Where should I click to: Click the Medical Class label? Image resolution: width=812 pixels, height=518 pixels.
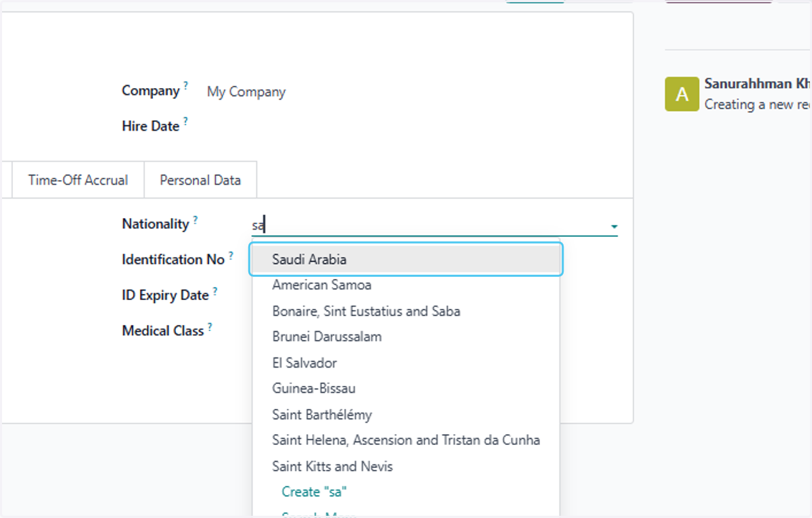162,331
